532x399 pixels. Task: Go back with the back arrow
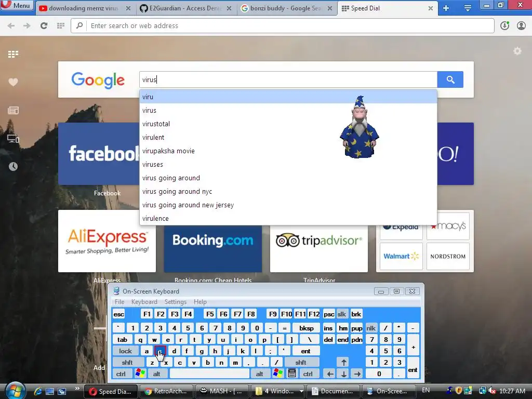(11, 26)
